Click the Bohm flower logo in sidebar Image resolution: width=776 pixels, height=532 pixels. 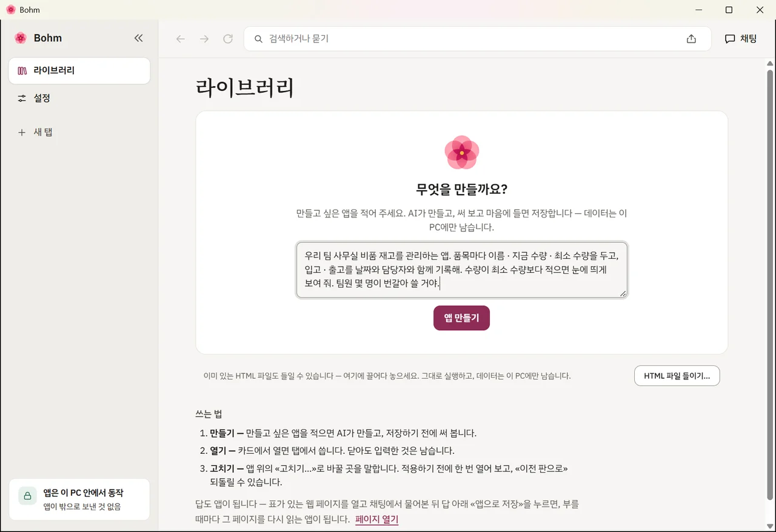click(21, 38)
